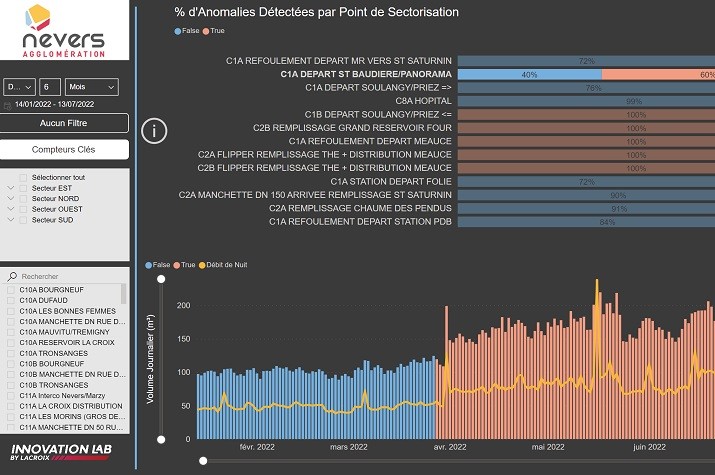Check the Secteur OUEST checkbox
Screen dimensions: 715x475
tap(23, 209)
